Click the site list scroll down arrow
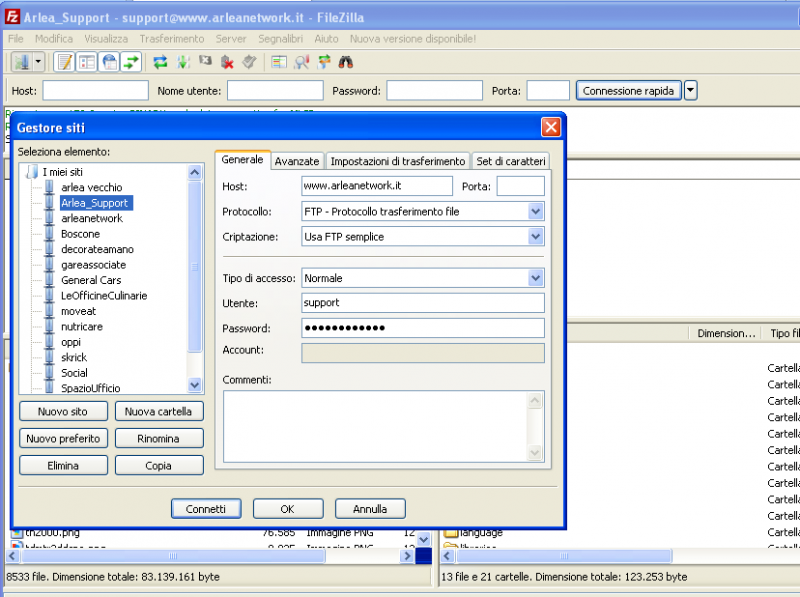Image resolution: width=800 pixels, height=597 pixels. coord(194,385)
